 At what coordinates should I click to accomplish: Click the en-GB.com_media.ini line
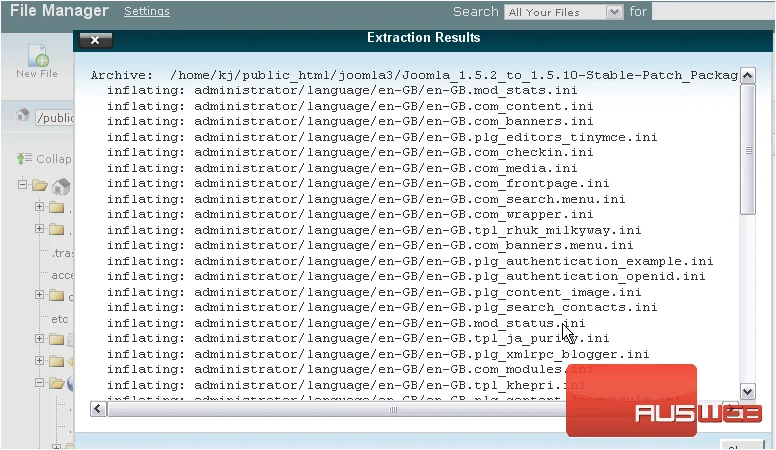[342, 168]
